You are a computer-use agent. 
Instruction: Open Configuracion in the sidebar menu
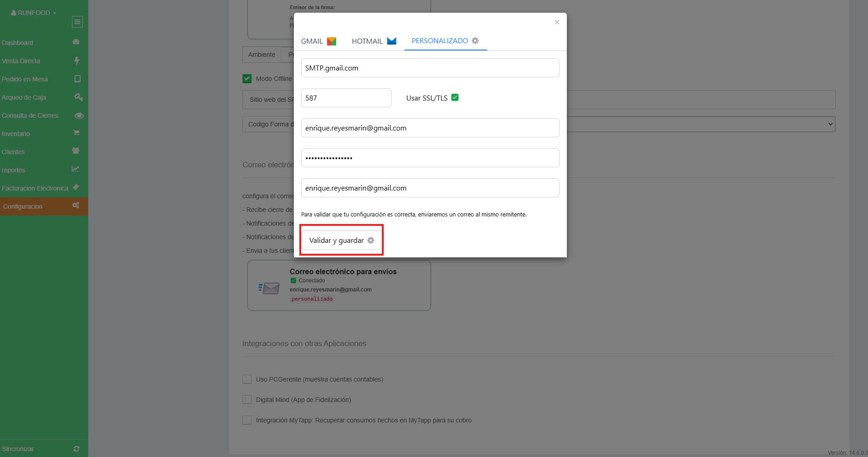click(44, 206)
